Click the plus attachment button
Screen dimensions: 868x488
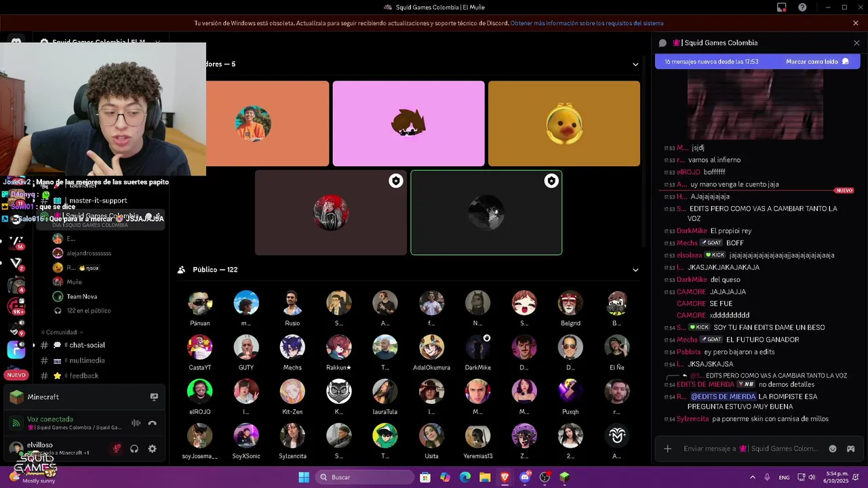tap(668, 449)
